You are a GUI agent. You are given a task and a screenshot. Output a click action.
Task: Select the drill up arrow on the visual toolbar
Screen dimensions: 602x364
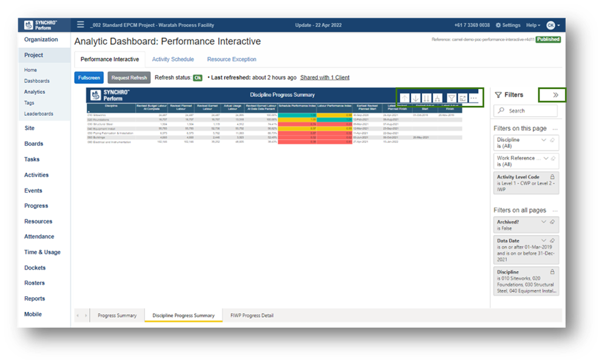[405, 98]
